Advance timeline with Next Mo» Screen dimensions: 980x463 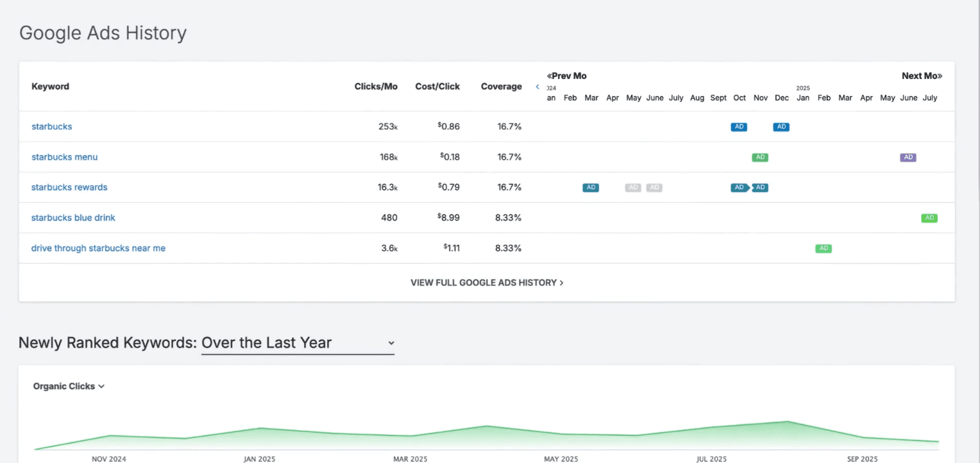click(x=922, y=76)
